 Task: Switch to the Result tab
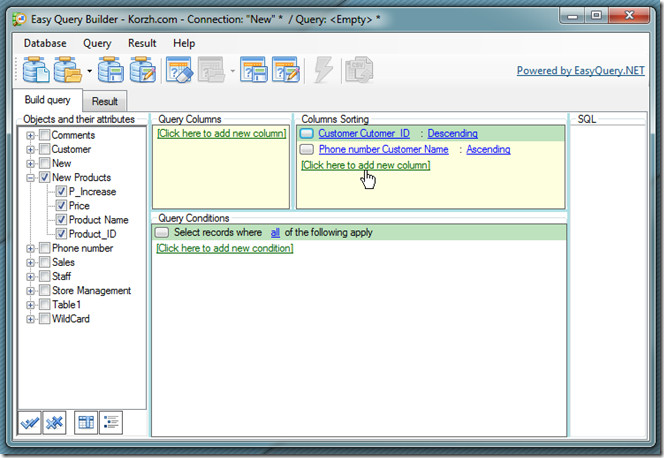click(105, 101)
